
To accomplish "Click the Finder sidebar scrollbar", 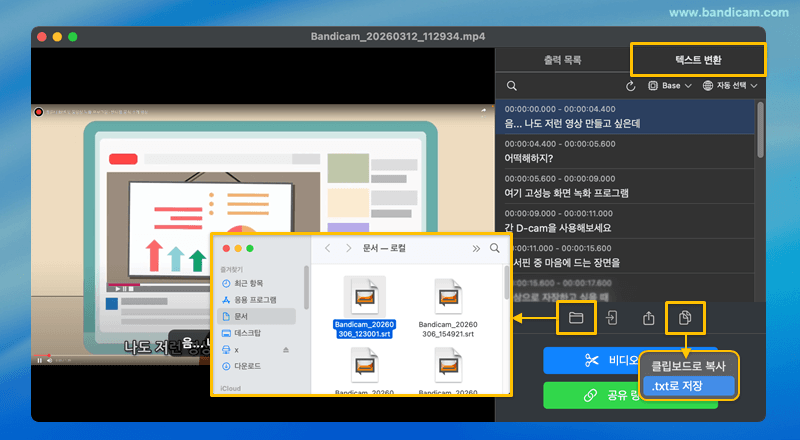I will (306, 287).
